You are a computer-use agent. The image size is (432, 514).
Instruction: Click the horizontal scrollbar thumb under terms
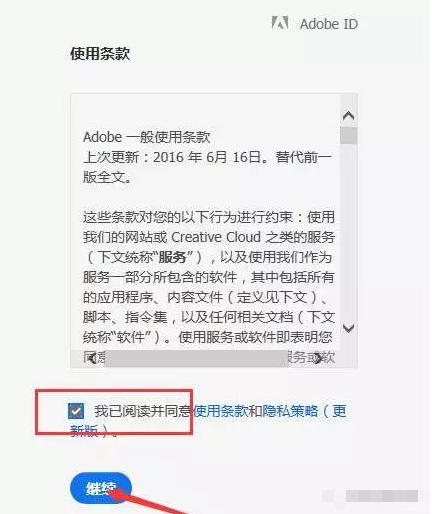click(196, 358)
